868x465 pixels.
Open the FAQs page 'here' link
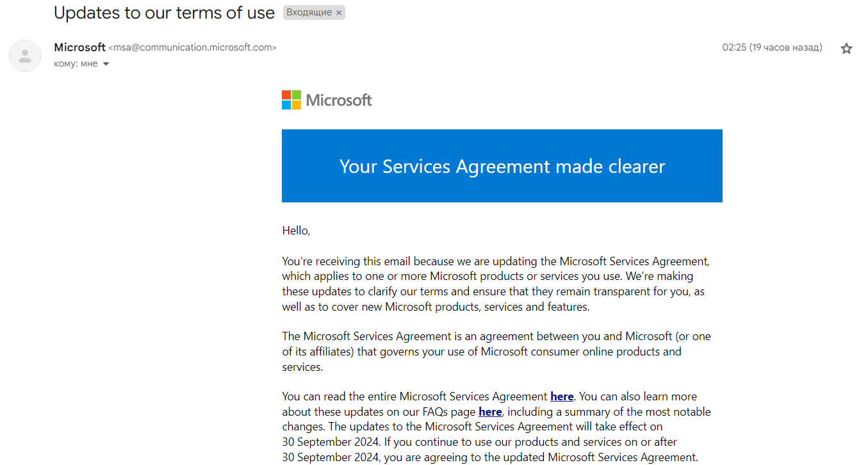tap(490, 412)
